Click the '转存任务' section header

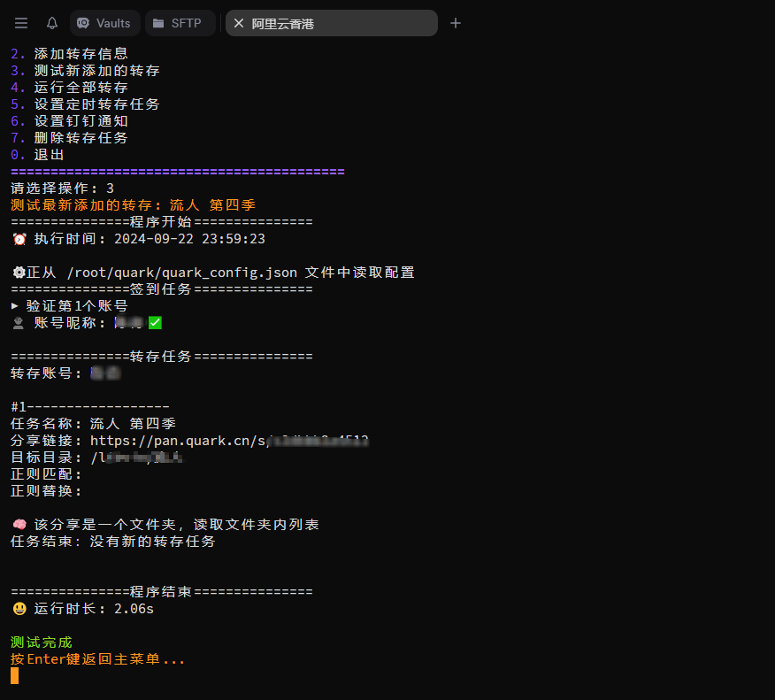point(162,356)
